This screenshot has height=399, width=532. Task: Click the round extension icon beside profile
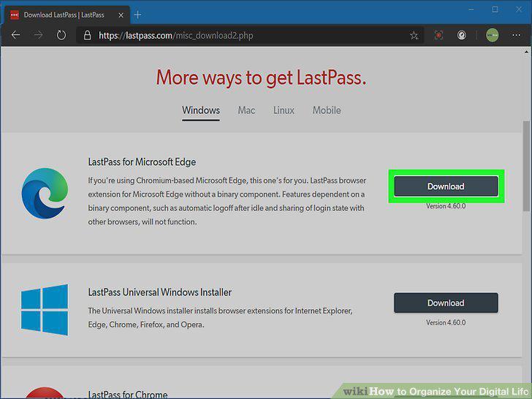(x=461, y=35)
